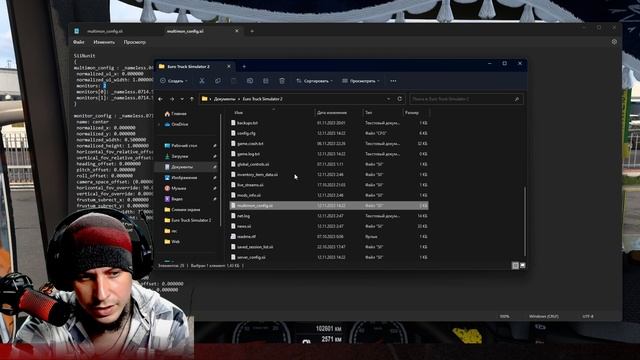Sort by the Имя (Name) column header
Image resolution: width=640 pixels, height=360 pixels.
pos(239,112)
